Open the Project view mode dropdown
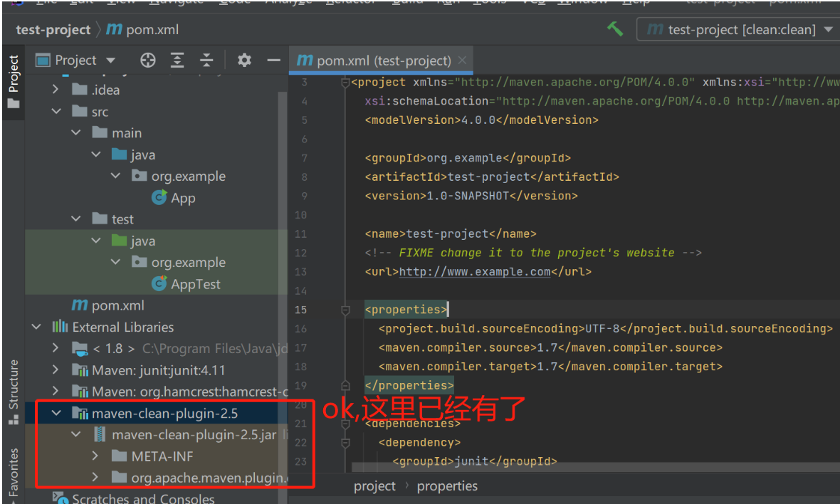 click(111, 61)
